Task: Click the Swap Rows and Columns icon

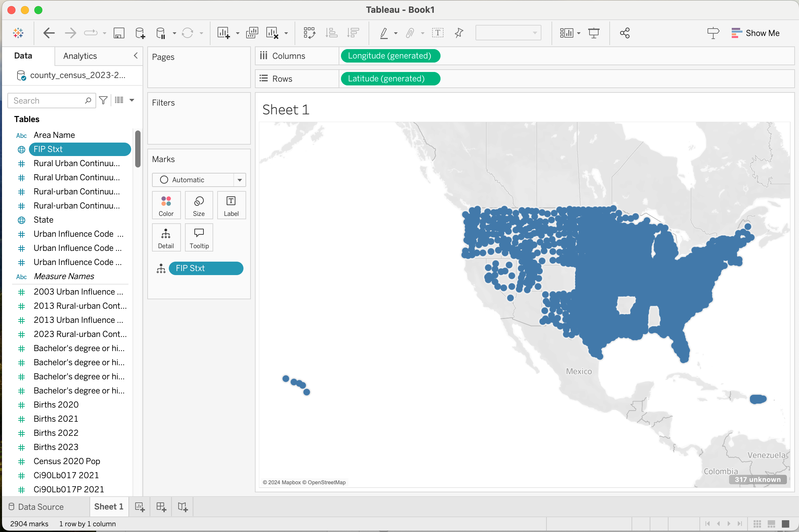Action: pyautogui.click(x=309, y=33)
